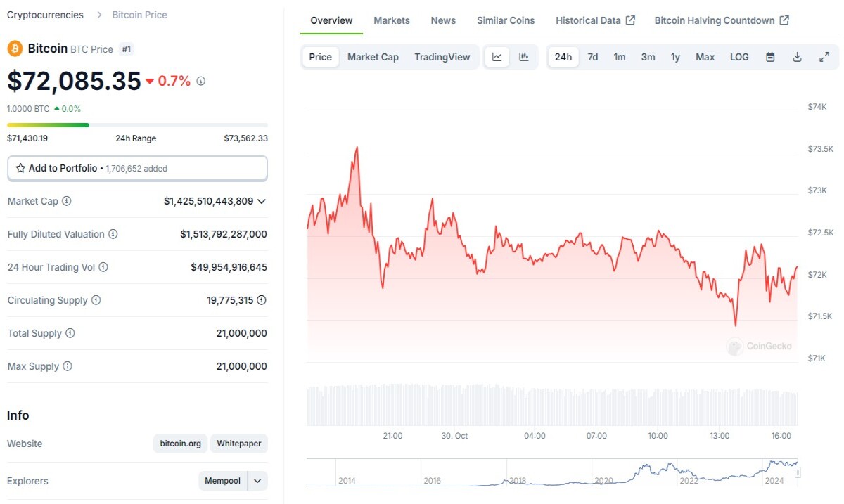Download chart data icon
This screenshot has width=844, height=504.
(x=797, y=57)
